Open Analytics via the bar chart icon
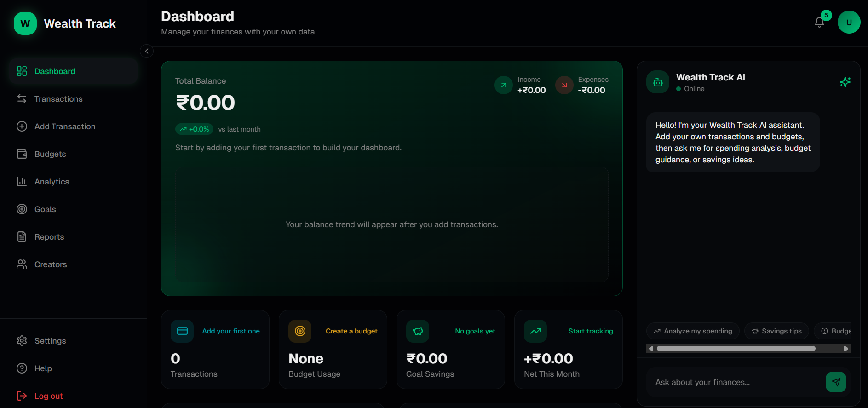868x408 pixels. [22, 181]
